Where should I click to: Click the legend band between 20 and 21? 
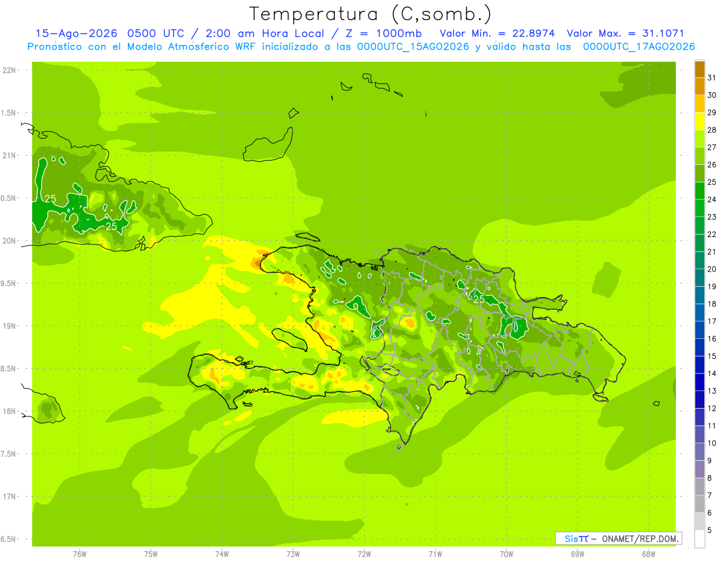(699, 261)
